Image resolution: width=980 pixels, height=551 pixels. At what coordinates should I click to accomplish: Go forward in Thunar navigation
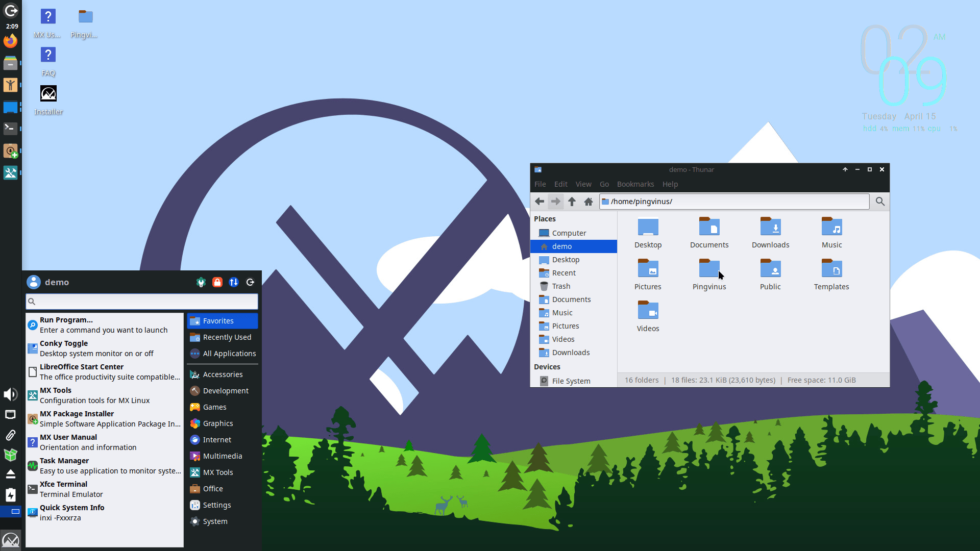[x=556, y=202]
